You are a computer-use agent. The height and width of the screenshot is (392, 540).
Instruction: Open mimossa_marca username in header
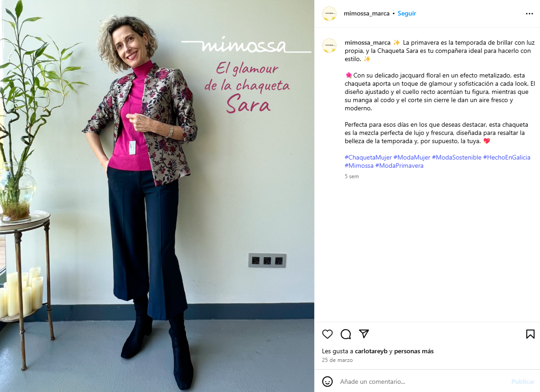pyautogui.click(x=366, y=13)
